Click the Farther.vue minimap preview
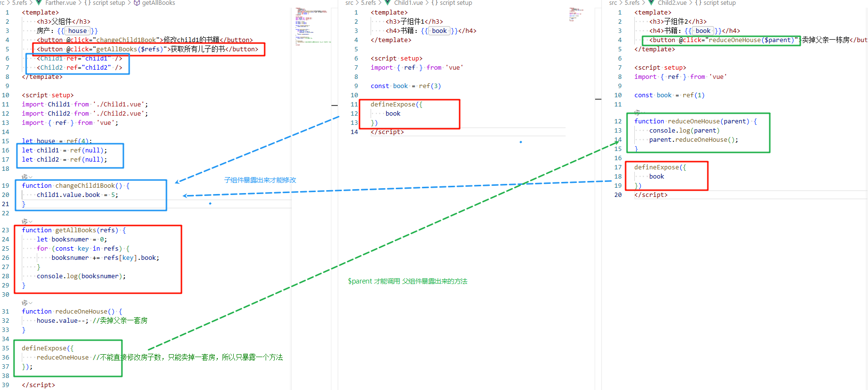The width and height of the screenshot is (868, 390). coord(313,27)
